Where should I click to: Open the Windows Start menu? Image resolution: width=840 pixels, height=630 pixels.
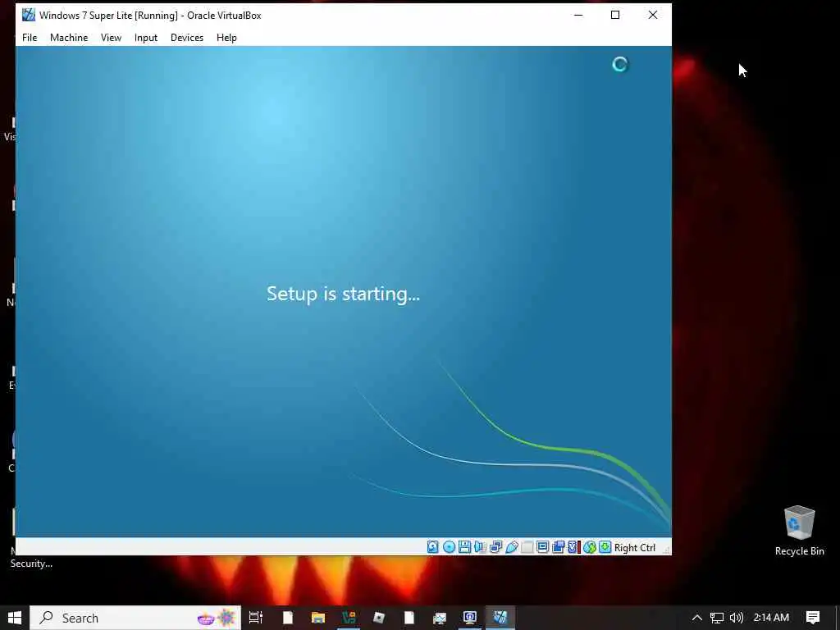click(x=15, y=618)
